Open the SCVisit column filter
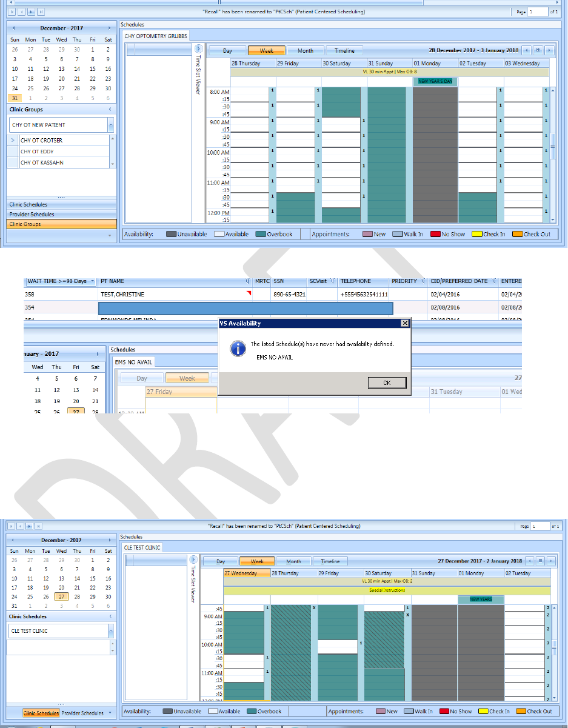The width and height of the screenshot is (568, 728). [333, 281]
